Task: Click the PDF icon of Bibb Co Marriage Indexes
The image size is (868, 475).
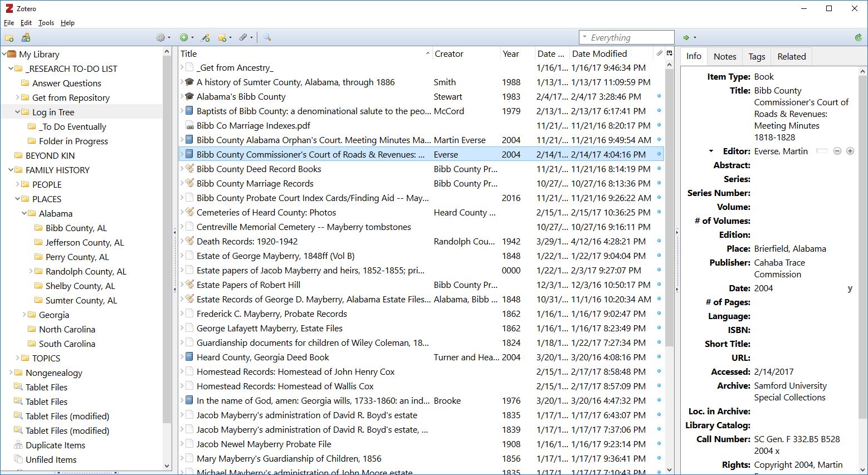Action: 189,126
